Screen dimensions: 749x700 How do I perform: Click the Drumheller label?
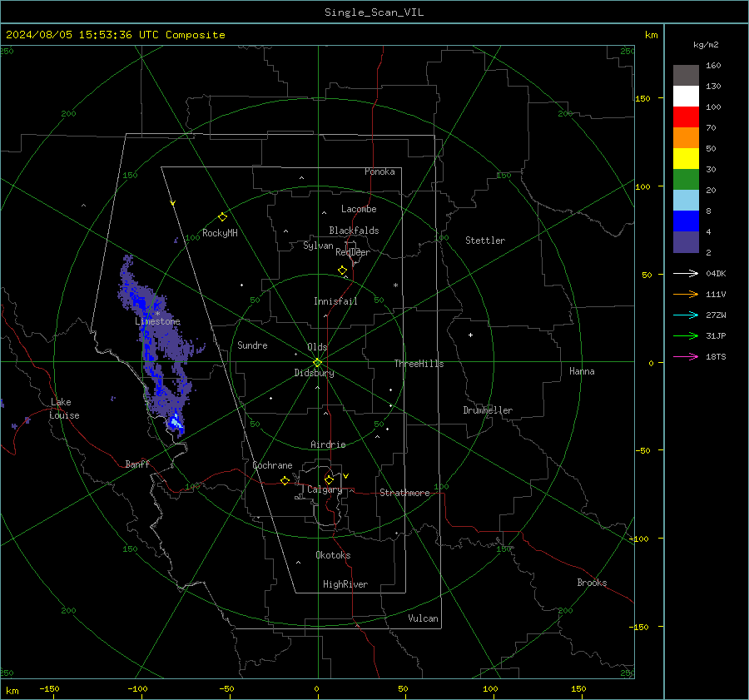click(488, 410)
